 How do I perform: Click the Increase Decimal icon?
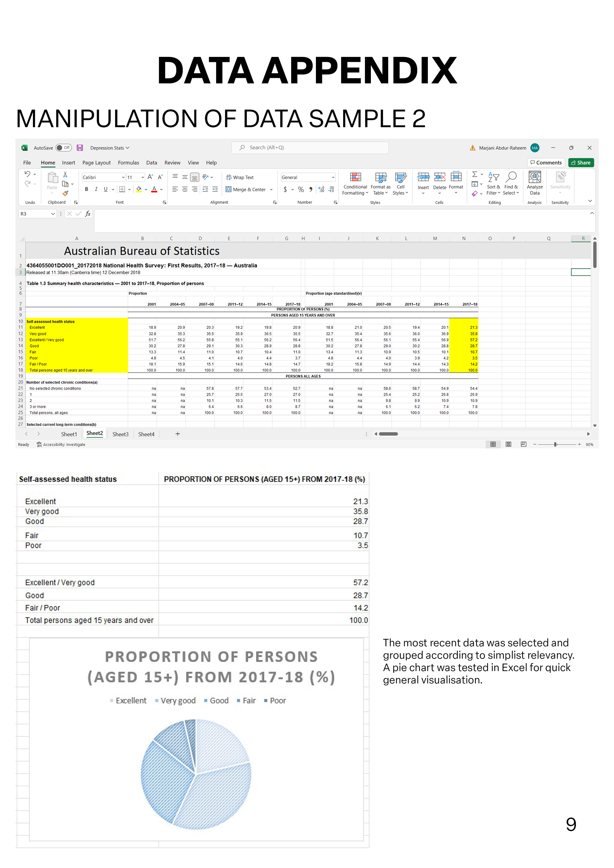tap(321, 190)
